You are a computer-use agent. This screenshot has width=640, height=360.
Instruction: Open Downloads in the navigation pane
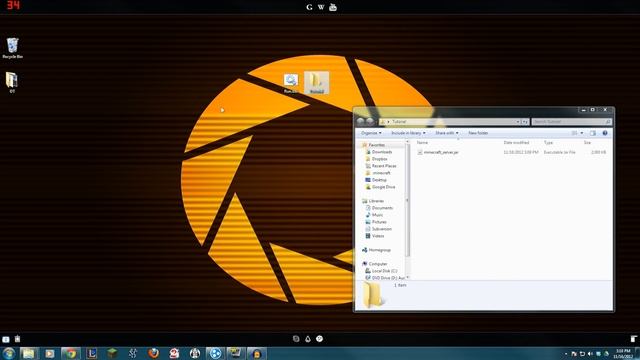click(x=379, y=152)
